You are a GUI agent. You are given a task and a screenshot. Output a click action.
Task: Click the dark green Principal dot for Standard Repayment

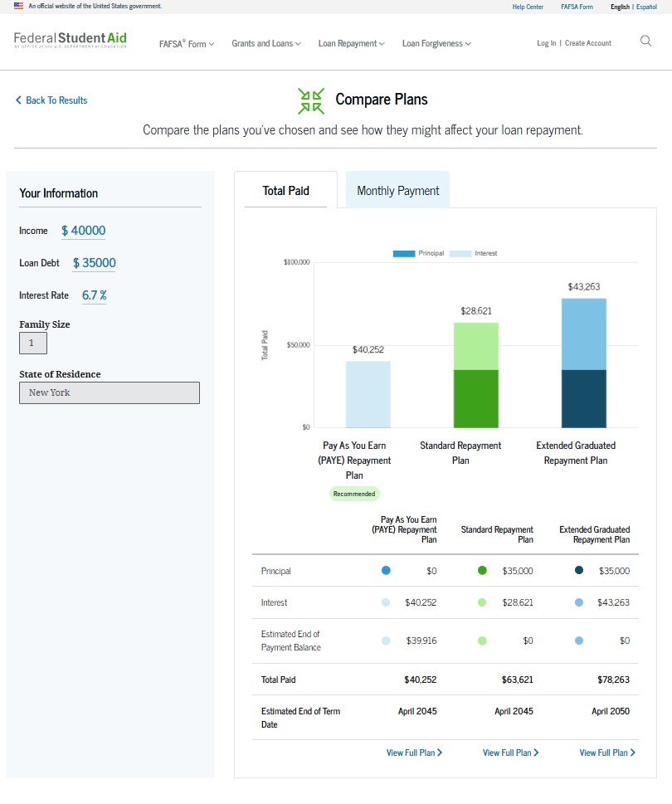(484, 570)
